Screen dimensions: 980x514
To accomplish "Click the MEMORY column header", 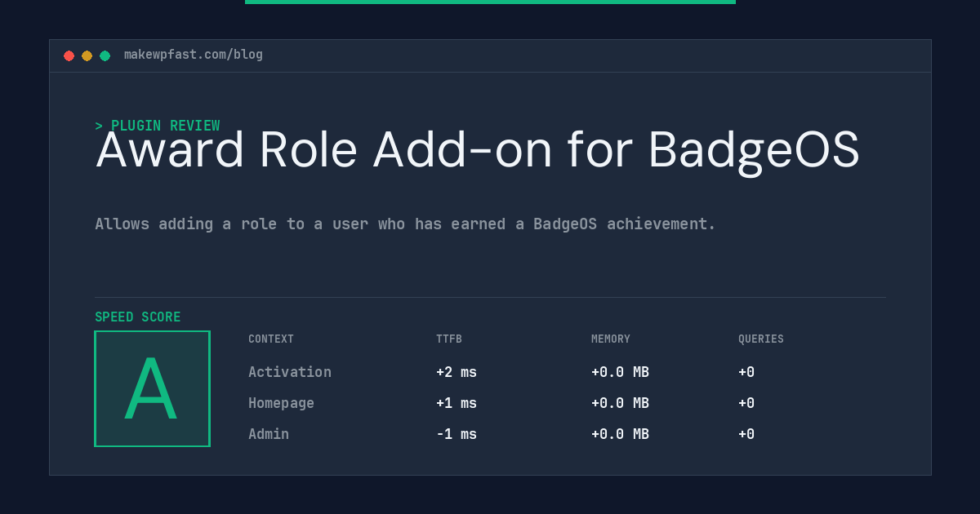I will pyautogui.click(x=611, y=339).
